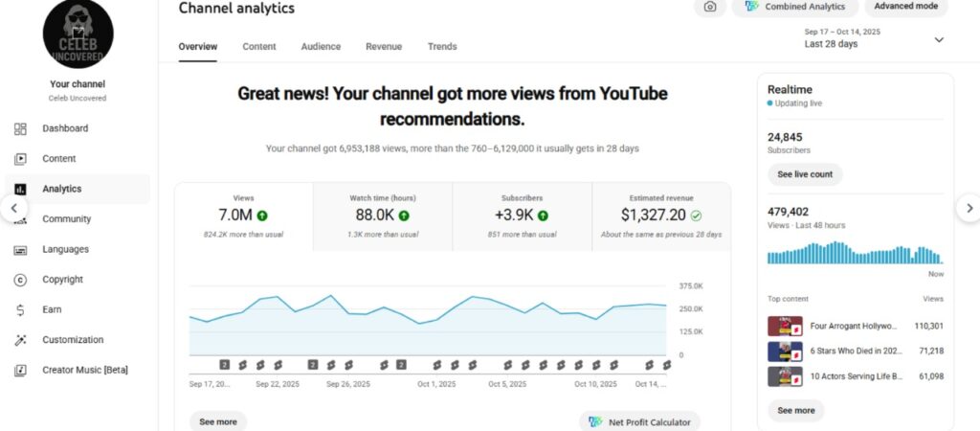Go to next slide with right arrow
The width and height of the screenshot is (980, 431).
[969, 208]
